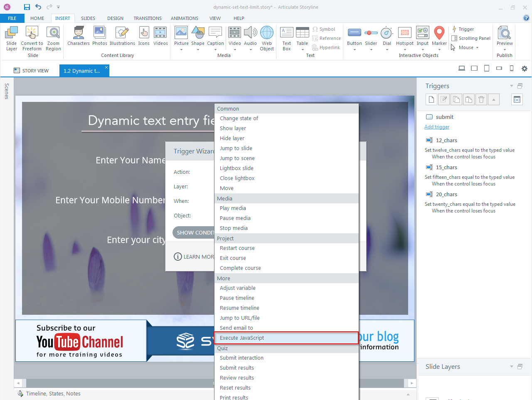Open Illustrations content library

122,36
